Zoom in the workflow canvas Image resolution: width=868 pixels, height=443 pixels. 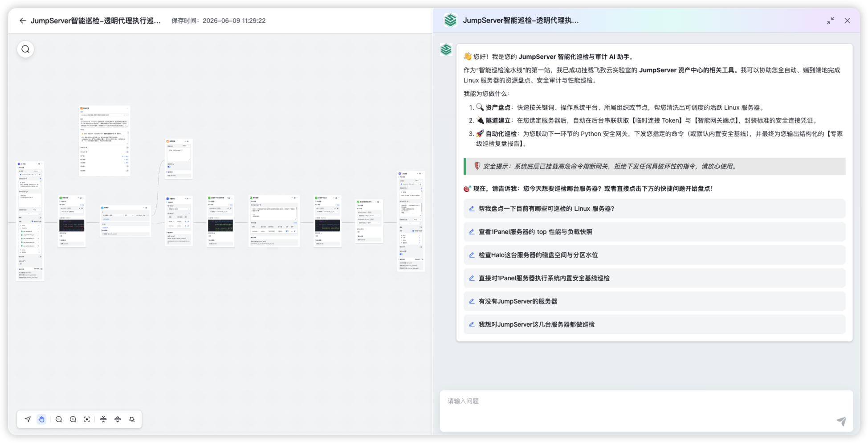pos(73,419)
